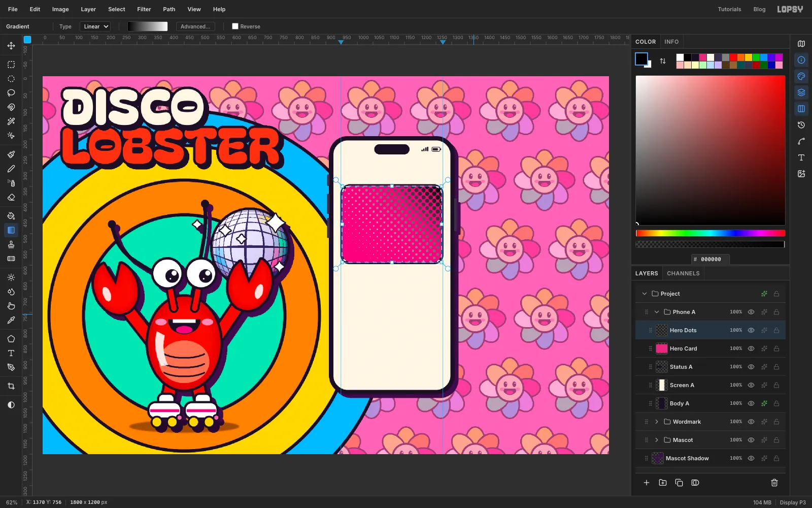Enable the Reverse gradient checkbox

tap(235, 26)
